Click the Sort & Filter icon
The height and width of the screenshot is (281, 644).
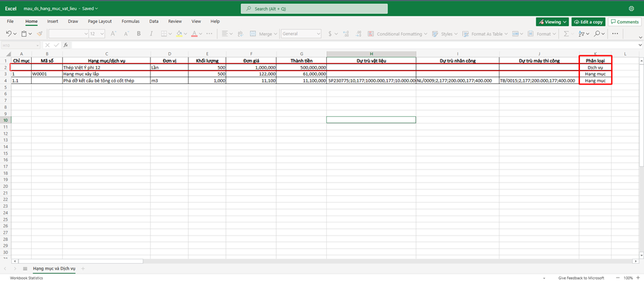(x=581, y=34)
